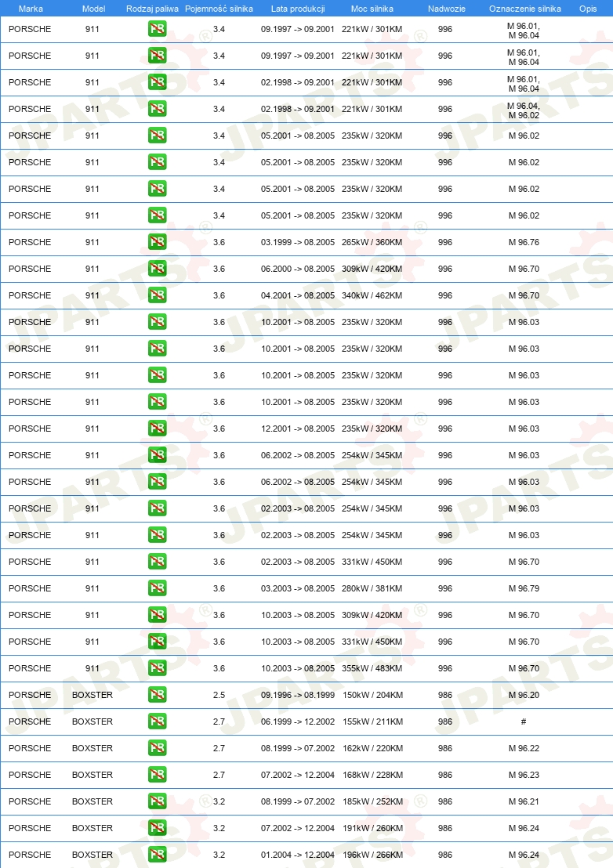Click the production dates 04.2001 -> 08.2005
This screenshot has width=613, height=868.
tap(298, 295)
